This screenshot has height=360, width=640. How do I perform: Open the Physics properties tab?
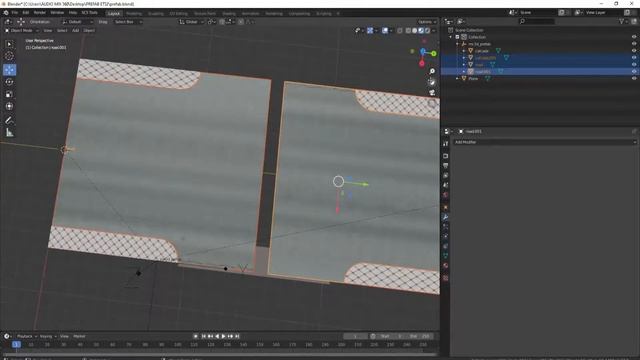[446, 237]
